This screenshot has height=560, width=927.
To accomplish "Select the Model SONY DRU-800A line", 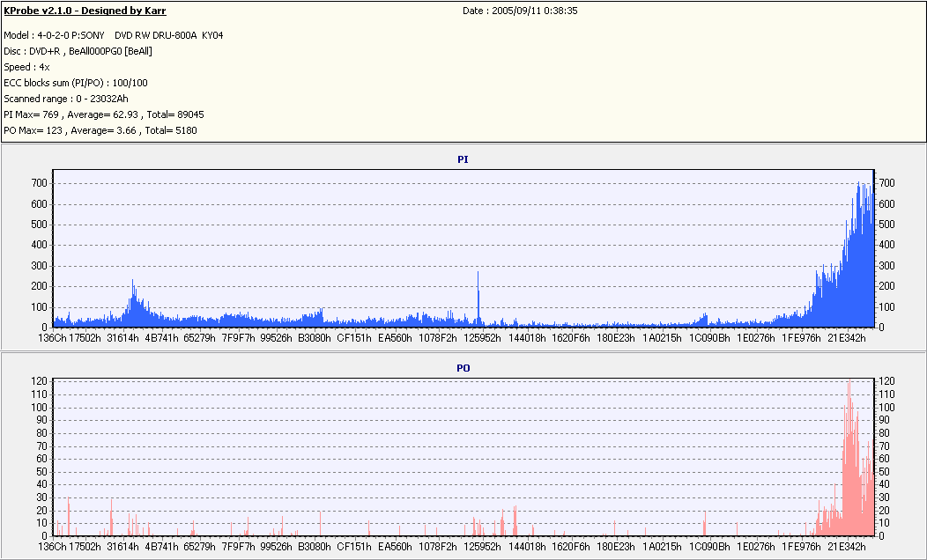I will click(x=114, y=35).
